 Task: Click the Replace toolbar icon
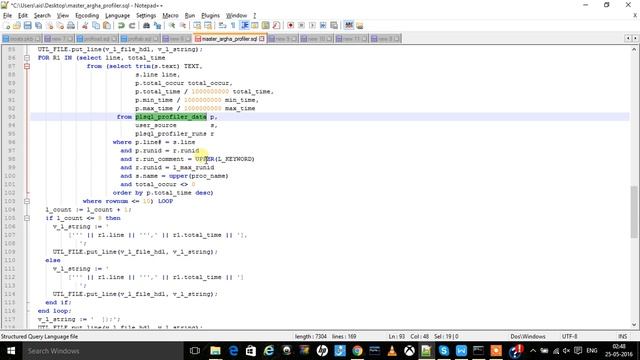(157, 25)
